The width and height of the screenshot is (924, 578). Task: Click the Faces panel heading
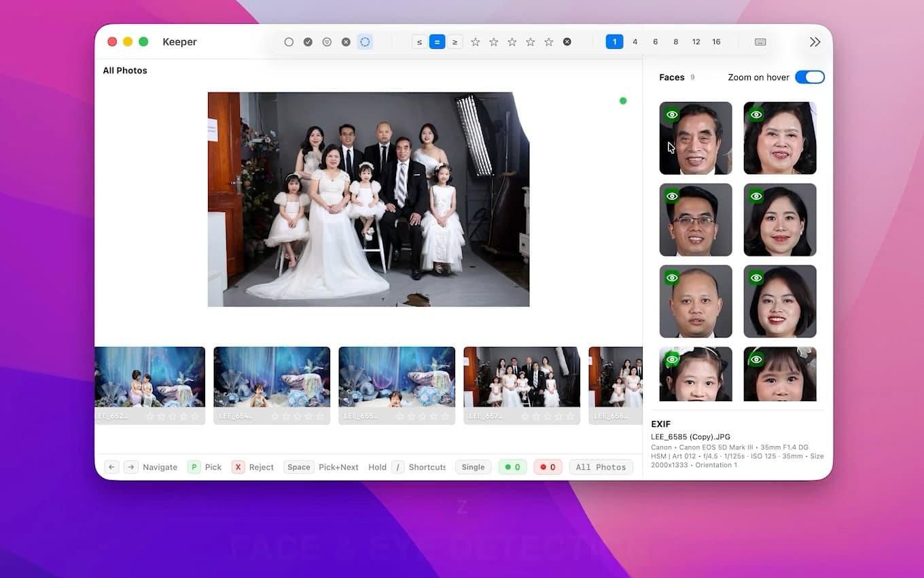672,78
